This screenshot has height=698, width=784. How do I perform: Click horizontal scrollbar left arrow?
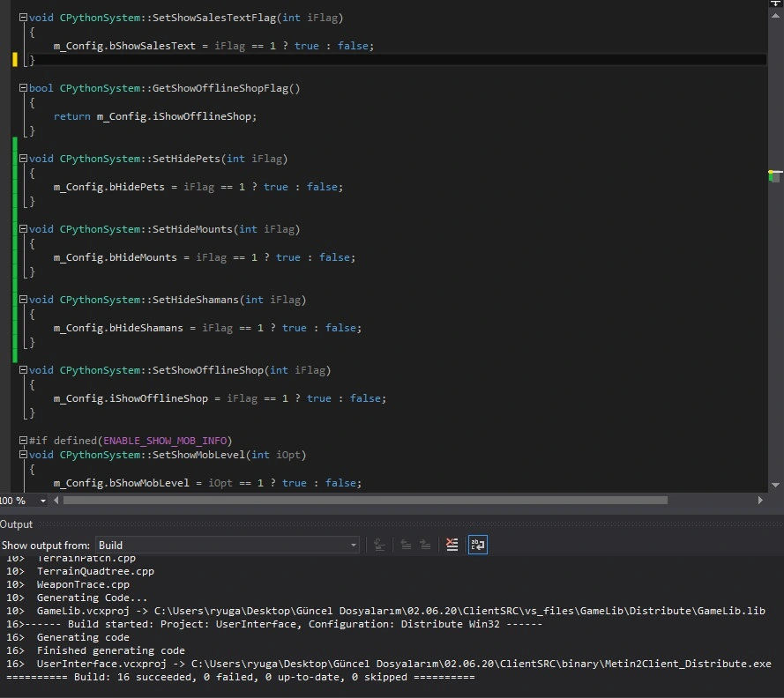click(56, 500)
